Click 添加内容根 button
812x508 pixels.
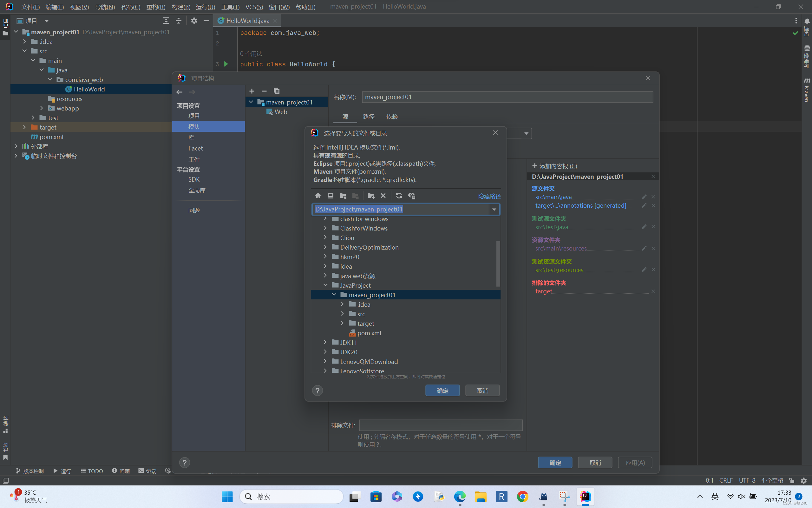click(555, 166)
